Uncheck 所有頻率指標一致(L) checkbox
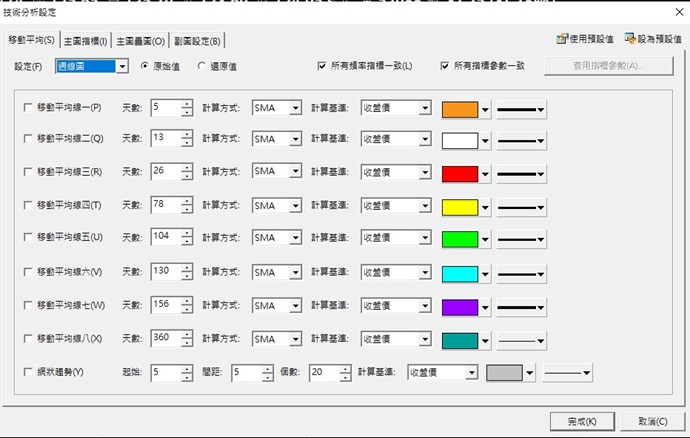 322,66
